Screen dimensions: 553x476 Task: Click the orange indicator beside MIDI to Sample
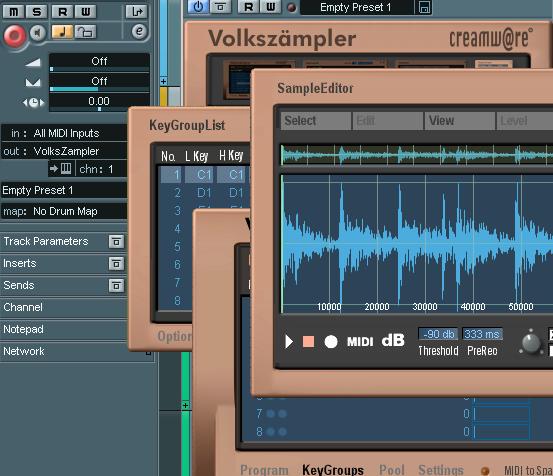tap(485, 471)
